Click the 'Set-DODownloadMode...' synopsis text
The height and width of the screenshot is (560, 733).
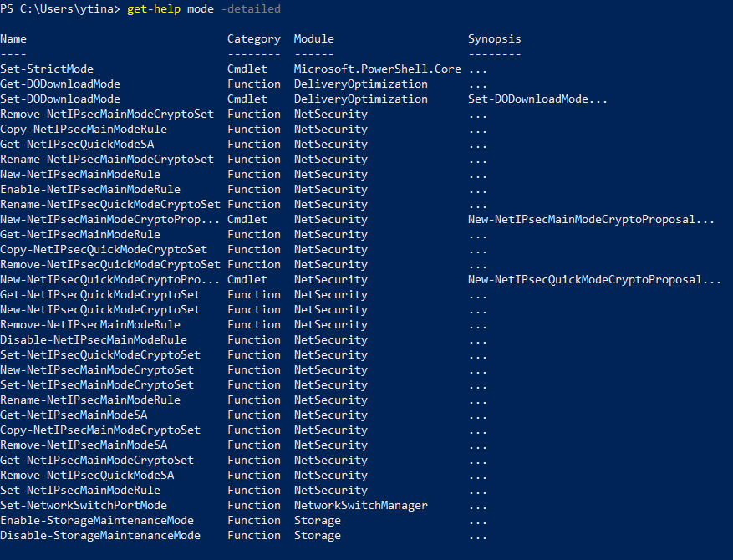537,99
